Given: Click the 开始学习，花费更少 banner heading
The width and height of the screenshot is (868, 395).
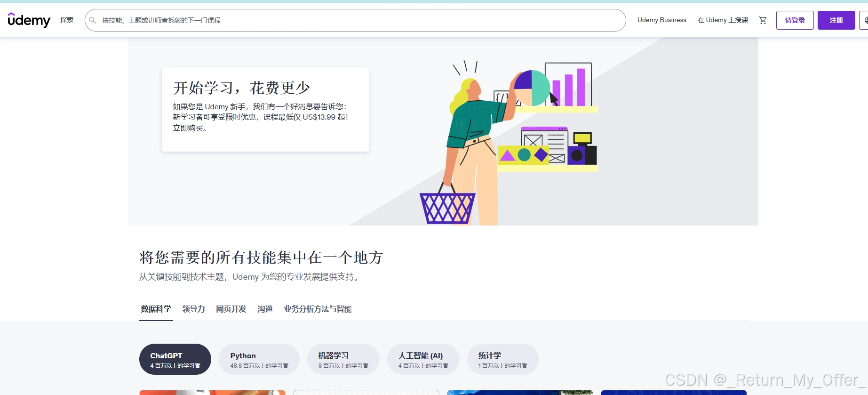Looking at the screenshot, I should coord(241,88).
